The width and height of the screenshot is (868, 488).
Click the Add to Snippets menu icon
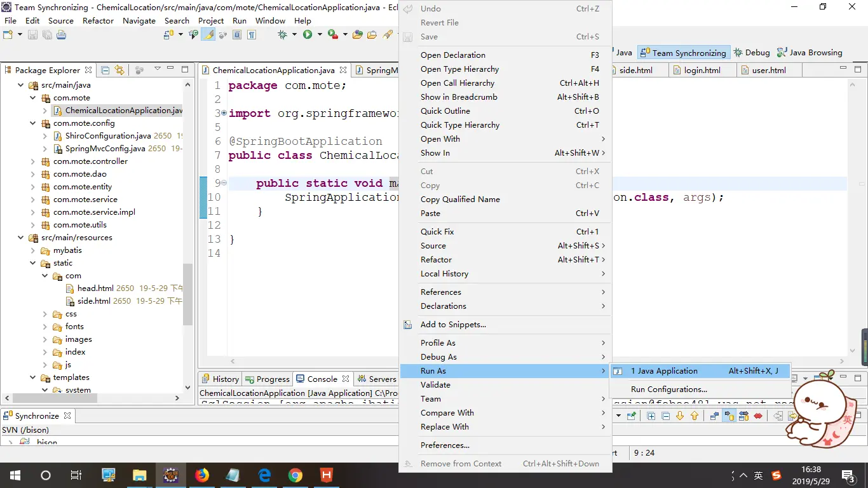point(408,325)
